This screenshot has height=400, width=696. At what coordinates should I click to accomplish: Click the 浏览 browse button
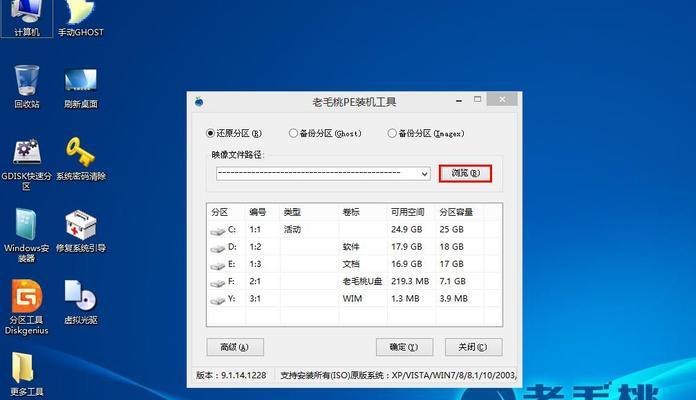point(465,173)
